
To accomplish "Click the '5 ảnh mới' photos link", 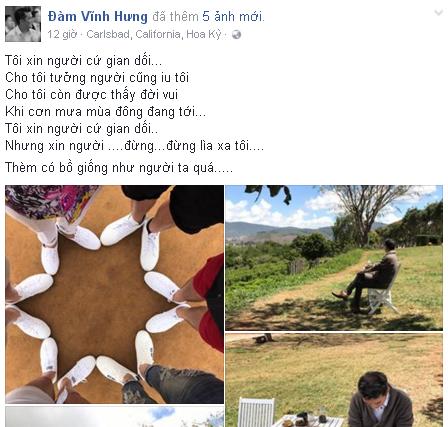I will click(232, 16).
